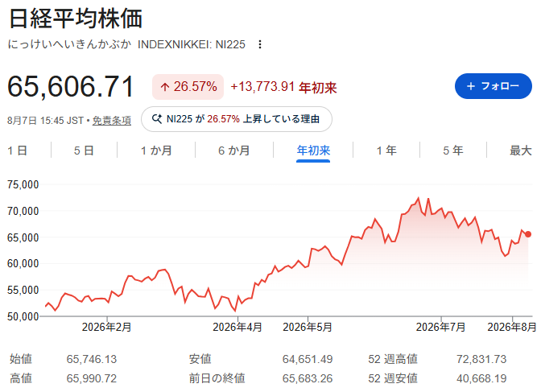Select the 最大 range tab
Viewport: 541px width, 392px height.
(521, 151)
